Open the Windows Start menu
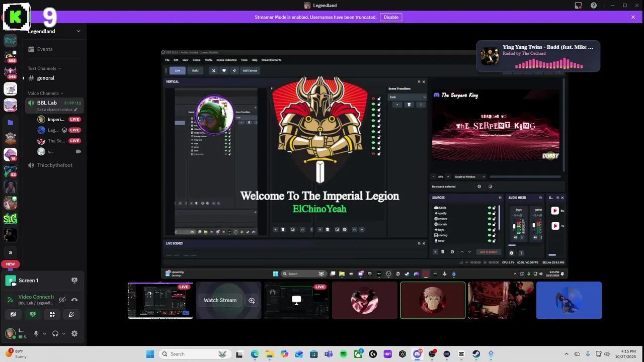The height and width of the screenshot is (362, 644). click(150, 354)
